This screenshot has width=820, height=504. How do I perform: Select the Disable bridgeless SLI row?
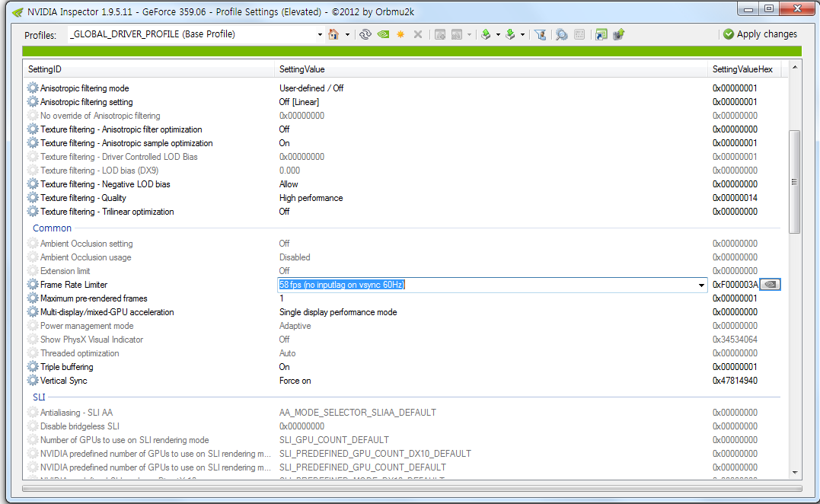tap(403, 426)
